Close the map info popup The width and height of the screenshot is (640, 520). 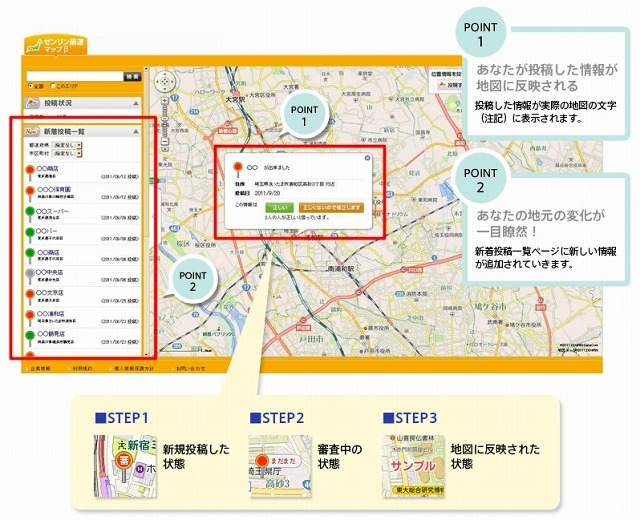click(x=367, y=158)
